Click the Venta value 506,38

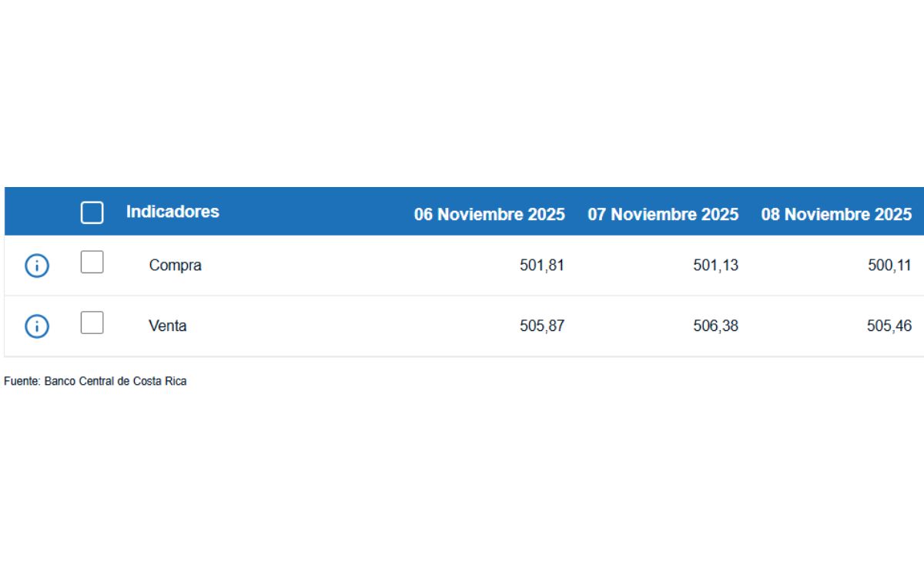point(716,326)
